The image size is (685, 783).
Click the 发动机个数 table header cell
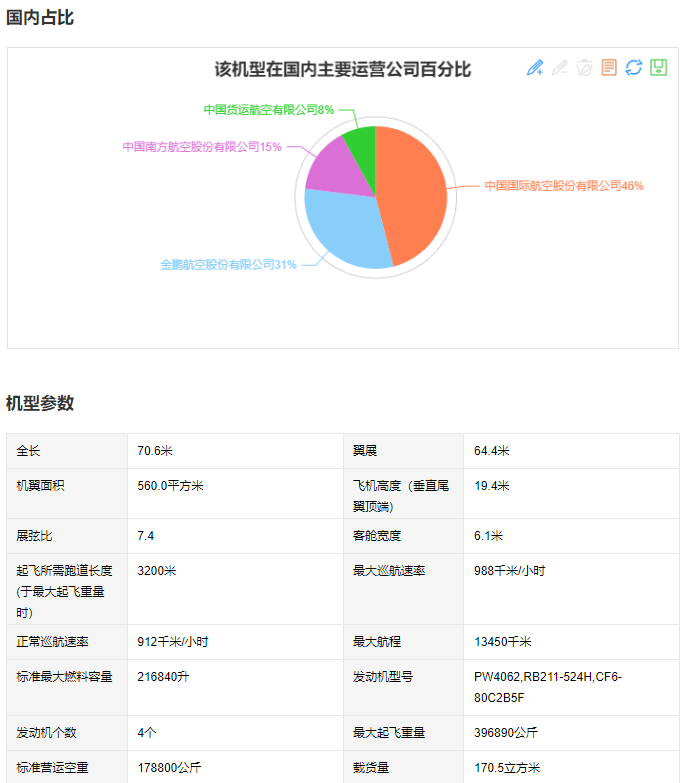pos(67,733)
